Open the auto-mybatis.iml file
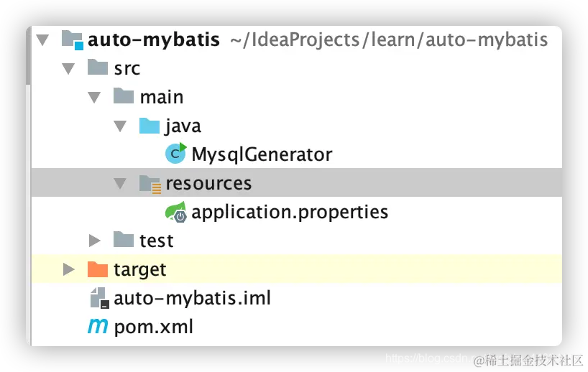Image resolution: width=588 pixels, height=372 pixels. tap(193, 299)
